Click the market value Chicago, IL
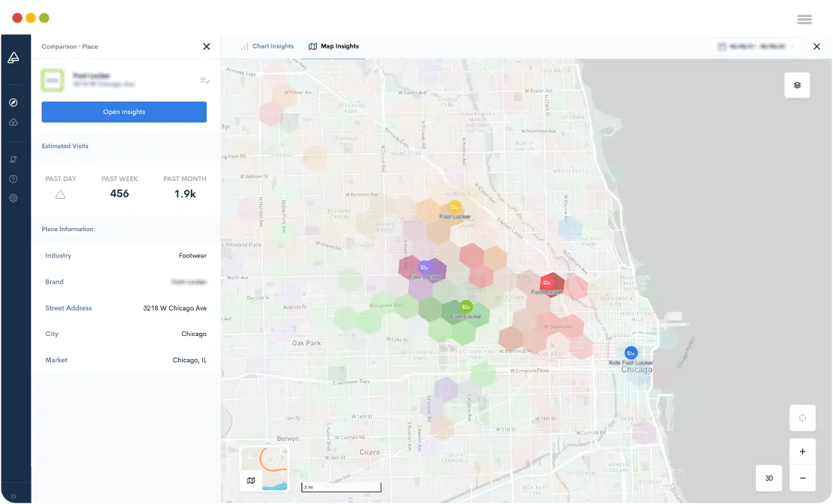 coord(190,360)
